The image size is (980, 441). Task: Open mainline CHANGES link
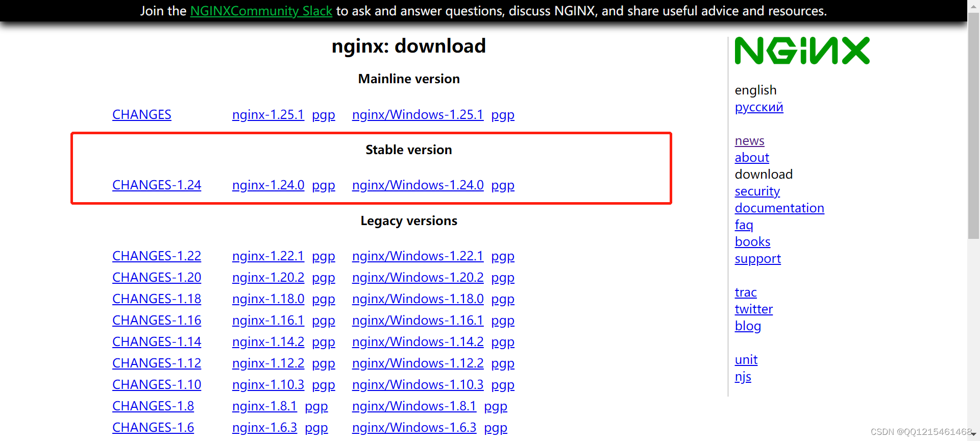coord(142,114)
